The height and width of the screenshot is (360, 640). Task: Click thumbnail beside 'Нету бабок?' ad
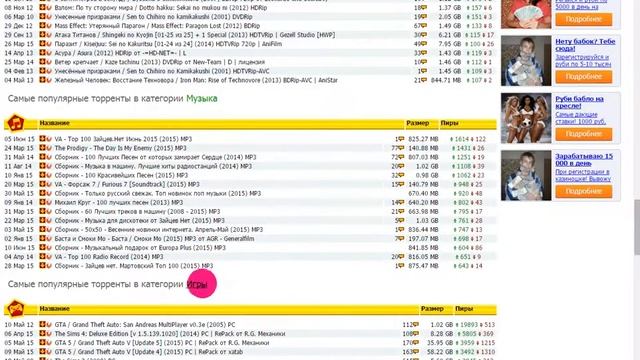[526, 61]
